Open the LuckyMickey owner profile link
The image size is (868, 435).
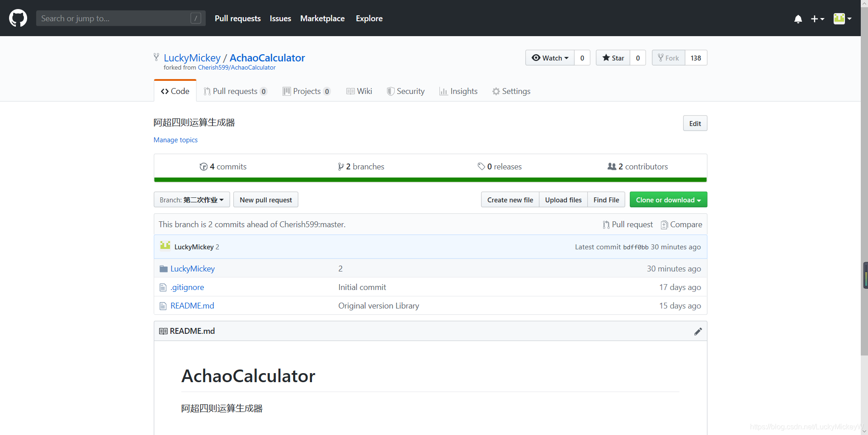click(192, 58)
